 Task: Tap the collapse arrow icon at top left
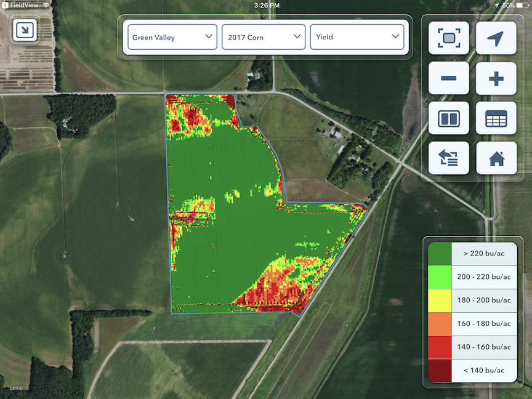(x=25, y=30)
